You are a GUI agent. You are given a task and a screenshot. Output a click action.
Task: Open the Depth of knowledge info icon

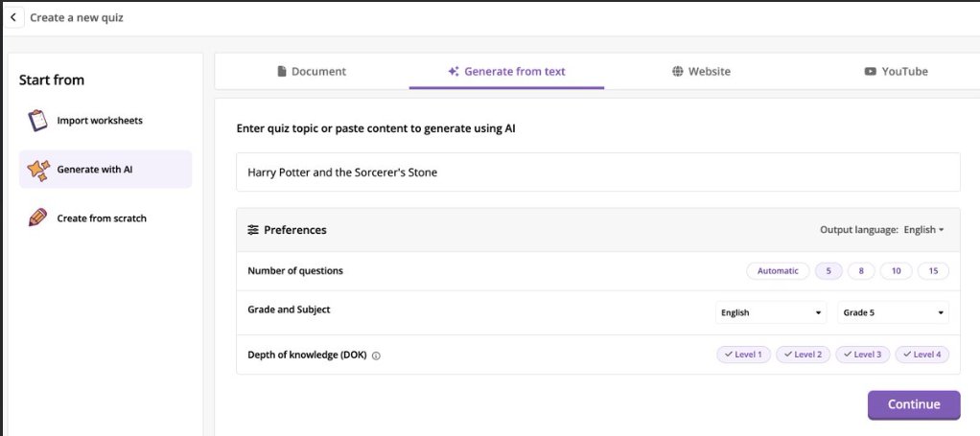click(x=376, y=356)
